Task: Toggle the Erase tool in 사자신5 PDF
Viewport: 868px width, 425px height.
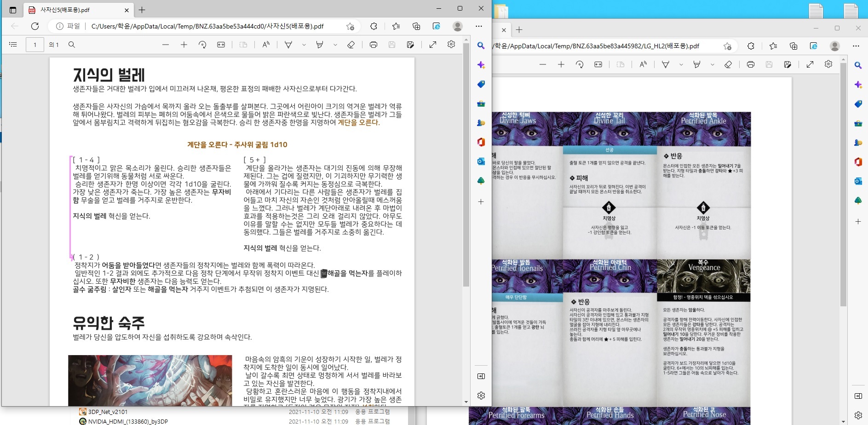Action: pos(351,45)
